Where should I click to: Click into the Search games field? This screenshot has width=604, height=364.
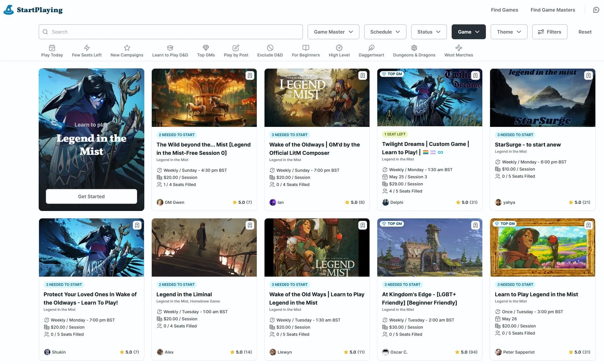point(170,32)
